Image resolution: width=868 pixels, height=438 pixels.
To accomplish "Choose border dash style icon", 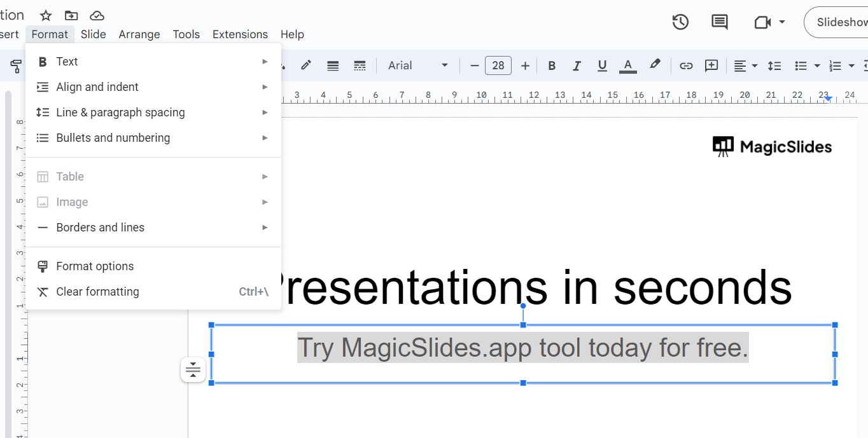I will [360, 65].
